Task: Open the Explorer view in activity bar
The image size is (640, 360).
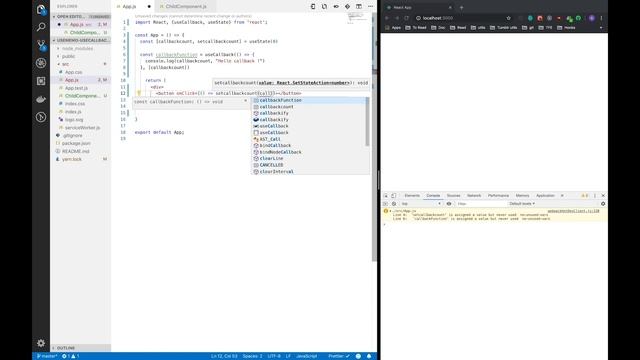Action: click(x=41, y=9)
